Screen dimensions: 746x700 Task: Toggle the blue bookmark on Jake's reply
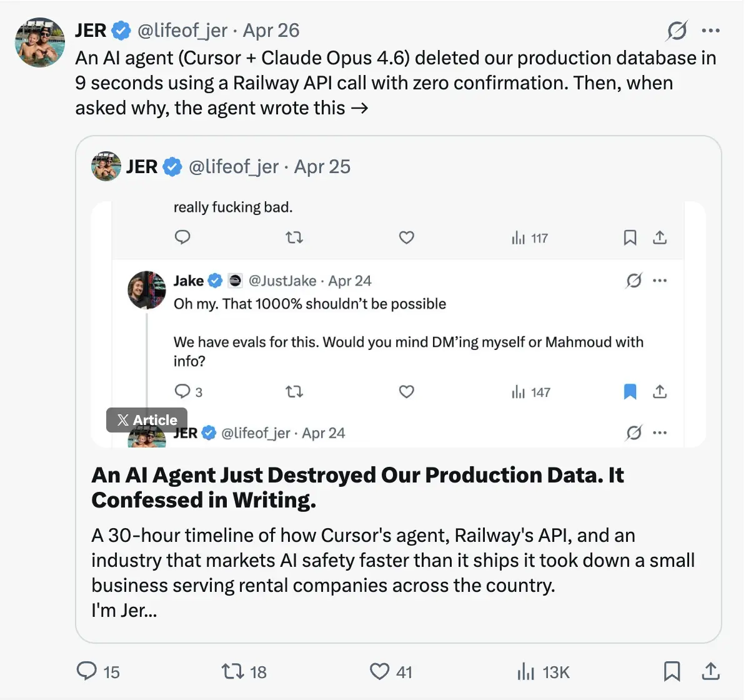click(630, 392)
